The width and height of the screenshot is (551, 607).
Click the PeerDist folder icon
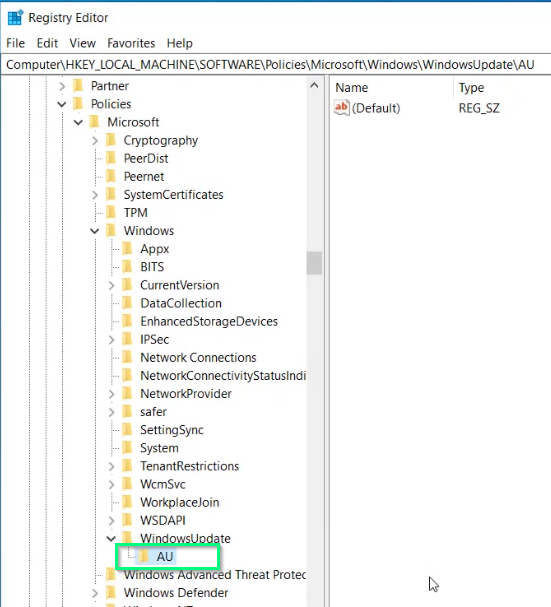pyautogui.click(x=111, y=158)
